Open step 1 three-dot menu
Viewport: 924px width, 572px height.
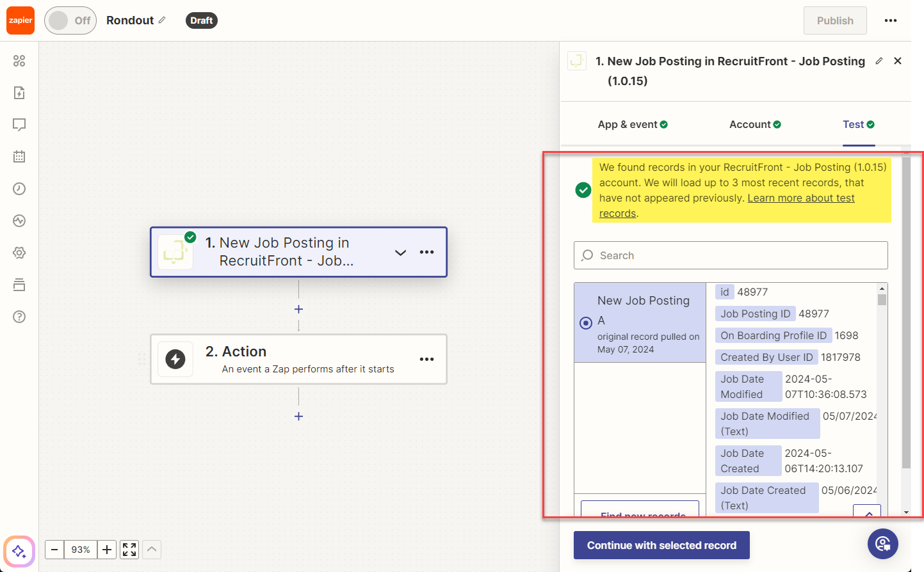(427, 252)
